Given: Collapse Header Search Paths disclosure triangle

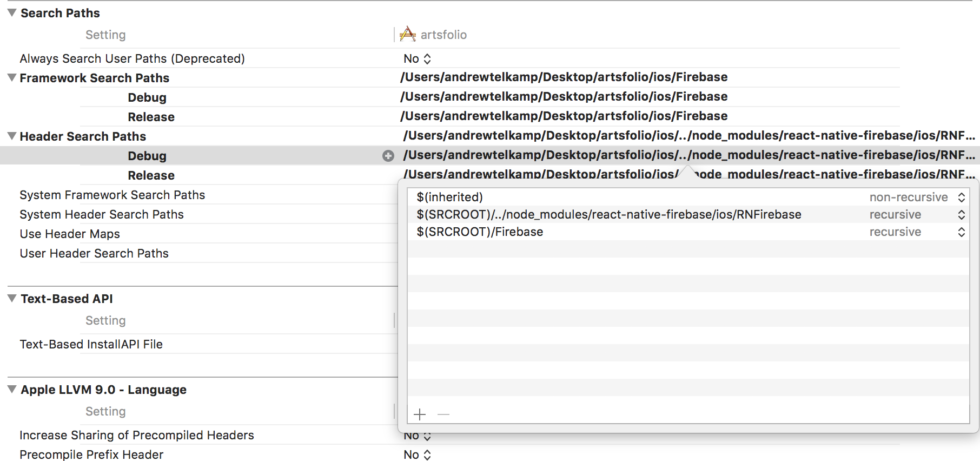Looking at the screenshot, I should pyautogui.click(x=12, y=136).
